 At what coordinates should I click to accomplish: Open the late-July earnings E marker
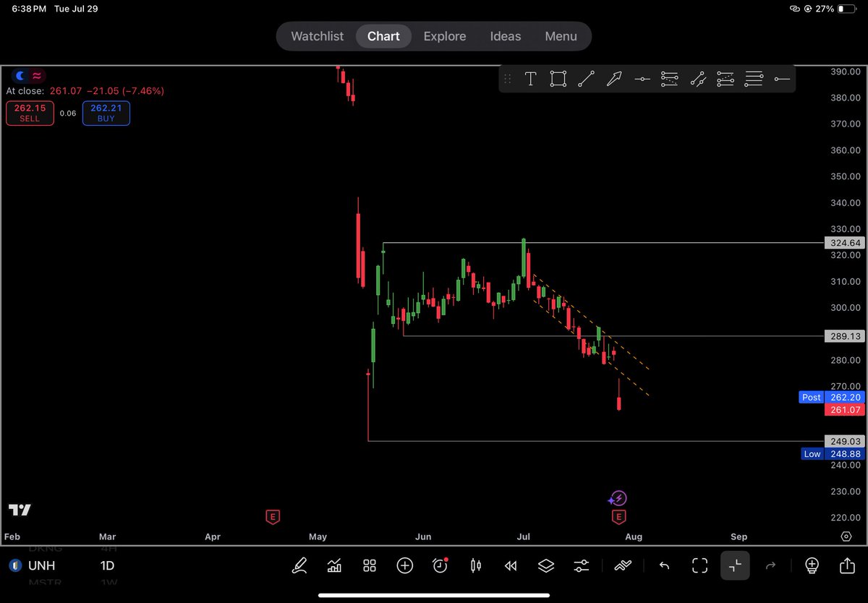click(x=618, y=516)
